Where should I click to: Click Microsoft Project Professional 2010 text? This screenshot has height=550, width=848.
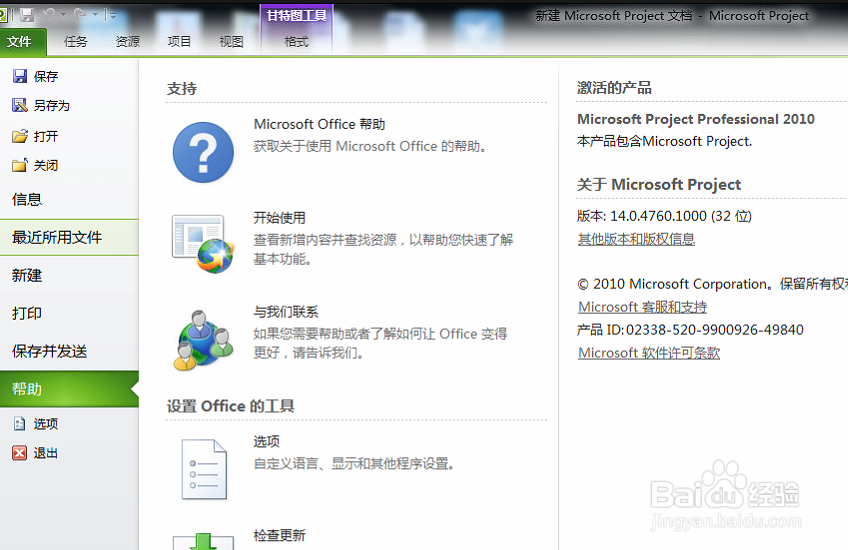coord(696,119)
